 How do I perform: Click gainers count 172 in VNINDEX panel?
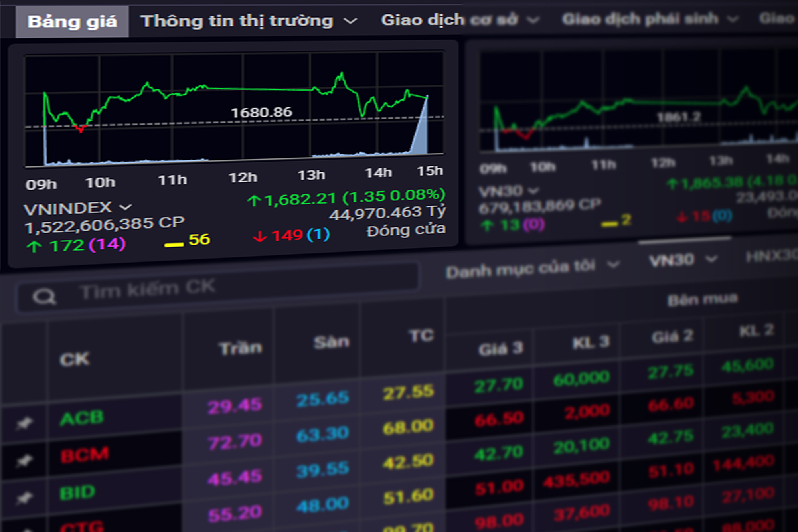point(67,246)
